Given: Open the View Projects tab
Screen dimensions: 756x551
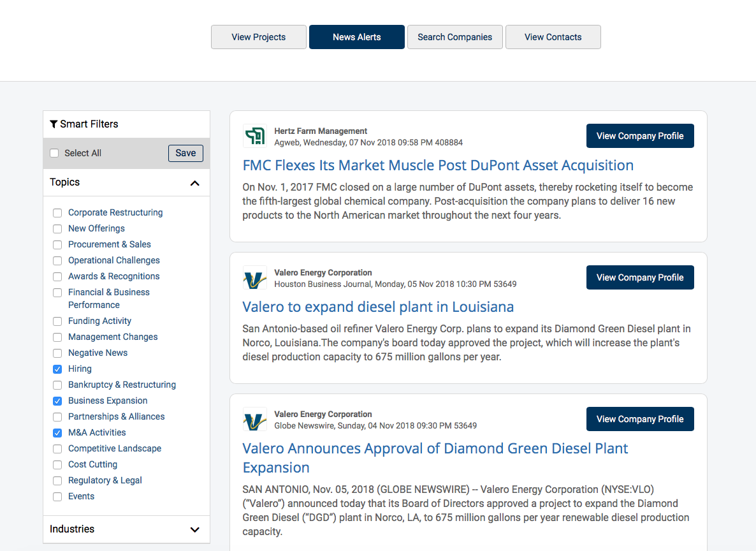Looking at the screenshot, I should coord(258,37).
